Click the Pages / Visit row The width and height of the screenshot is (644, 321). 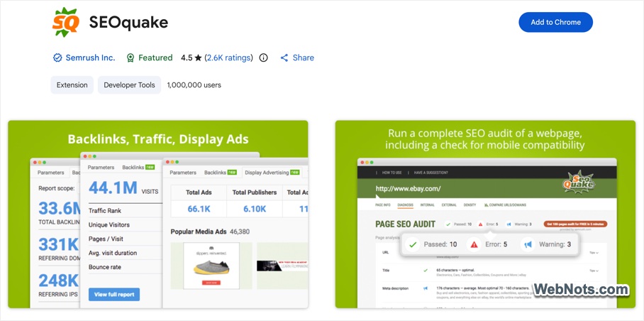pos(126,239)
